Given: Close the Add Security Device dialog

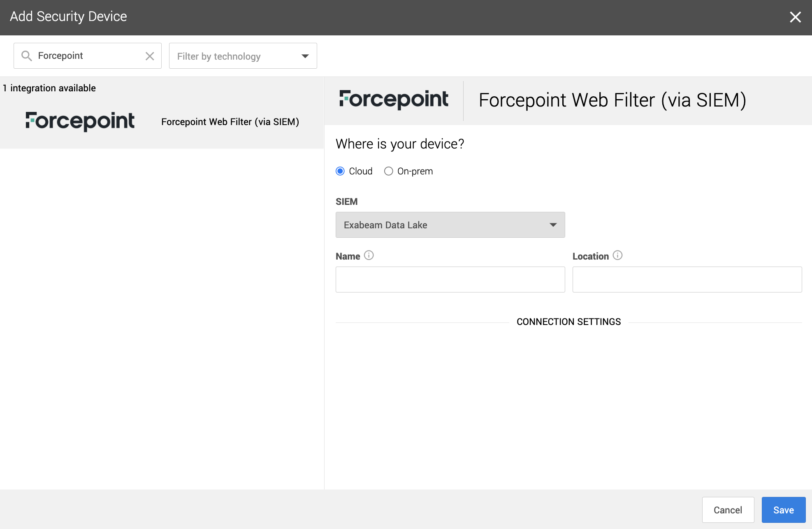Looking at the screenshot, I should [795, 17].
